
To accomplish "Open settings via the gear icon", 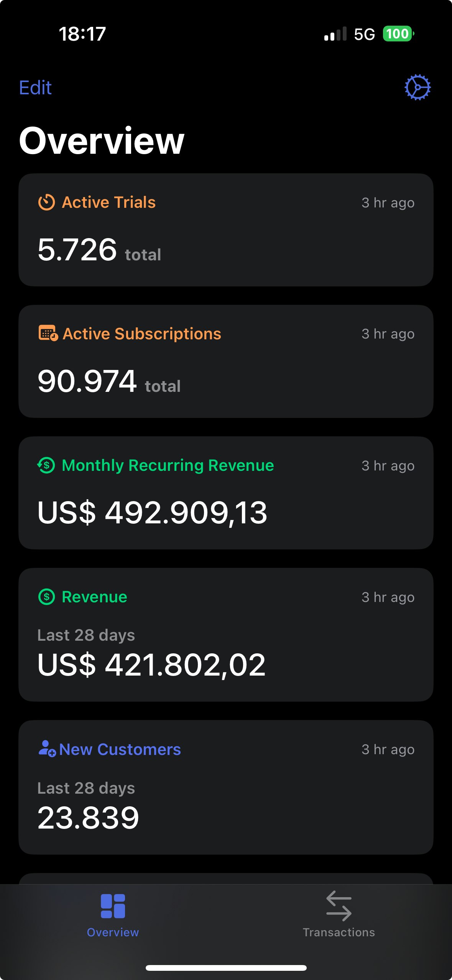I will point(417,87).
